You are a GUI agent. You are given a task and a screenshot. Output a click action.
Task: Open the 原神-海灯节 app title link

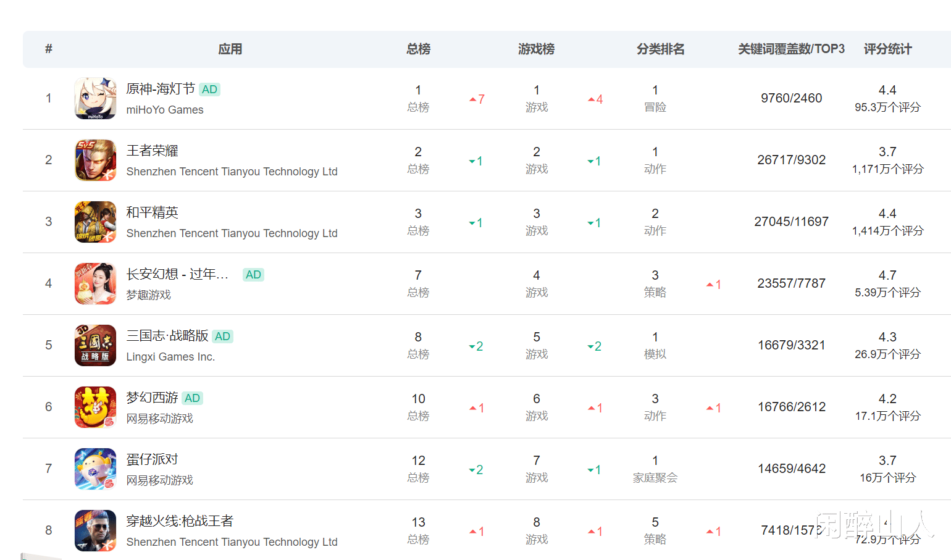(x=161, y=89)
